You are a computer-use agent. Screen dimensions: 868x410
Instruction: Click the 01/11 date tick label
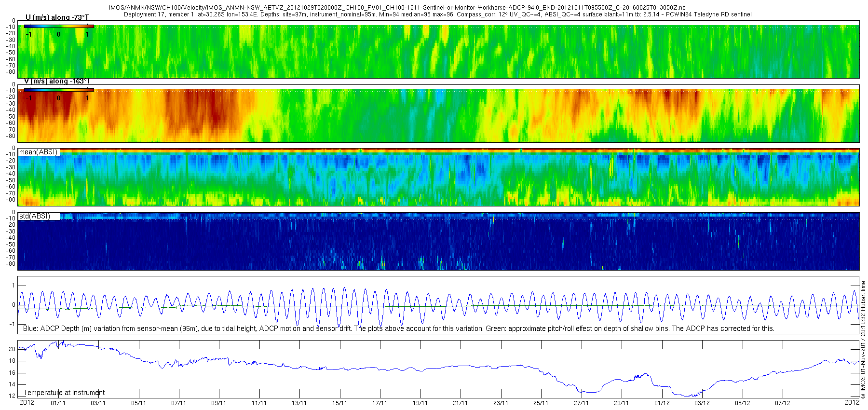click(58, 403)
